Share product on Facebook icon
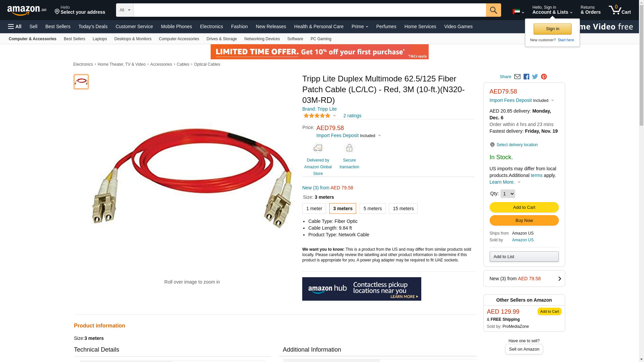This screenshot has height=362, width=644. click(526, 77)
